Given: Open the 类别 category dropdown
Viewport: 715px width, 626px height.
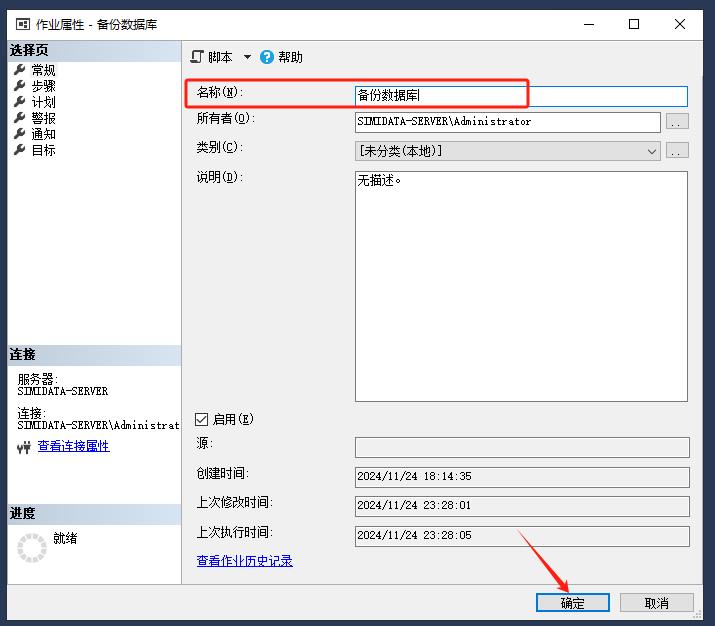Looking at the screenshot, I should click(x=508, y=151).
